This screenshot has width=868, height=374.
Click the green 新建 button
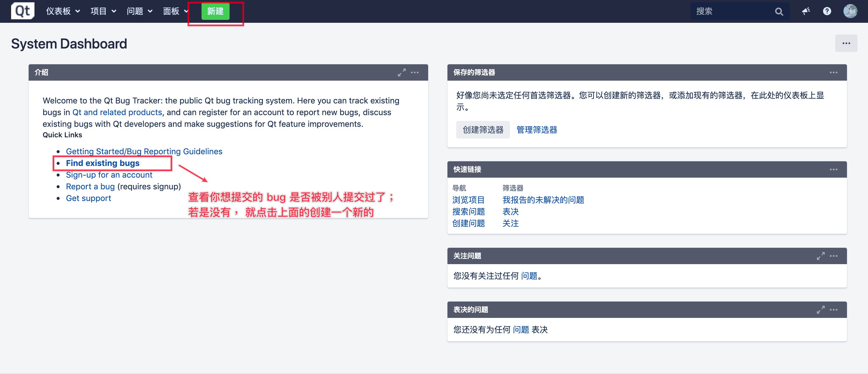pos(215,11)
